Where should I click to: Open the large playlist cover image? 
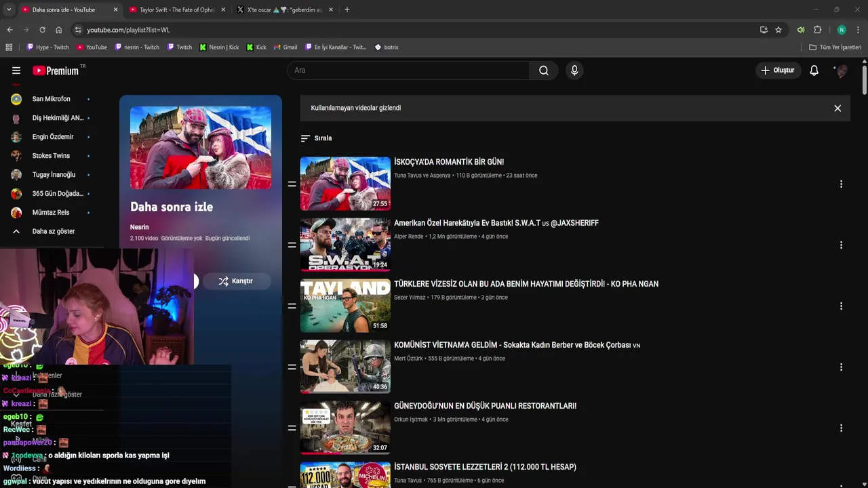(201, 148)
